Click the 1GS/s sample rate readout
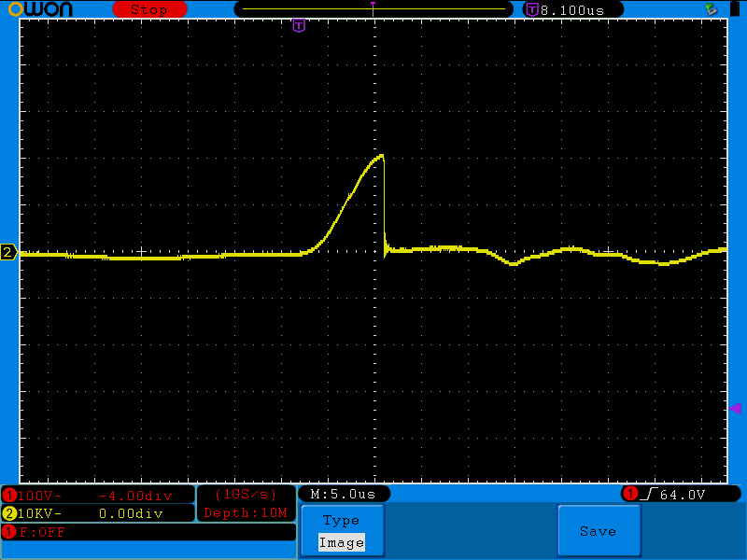This screenshot has width=747, height=560. tap(246, 495)
